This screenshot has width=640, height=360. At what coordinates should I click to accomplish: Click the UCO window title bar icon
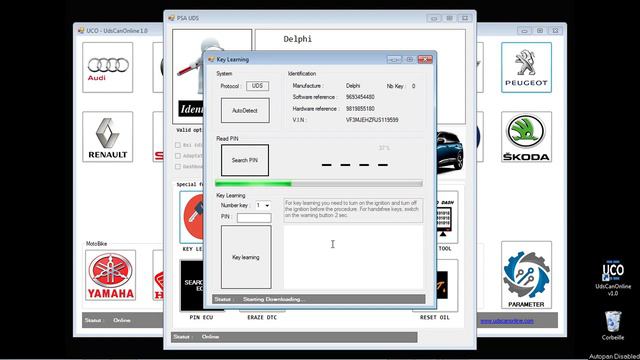click(x=81, y=31)
